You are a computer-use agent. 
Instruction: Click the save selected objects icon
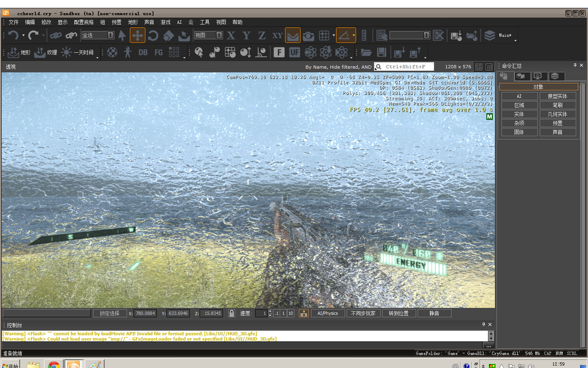pos(456,35)
